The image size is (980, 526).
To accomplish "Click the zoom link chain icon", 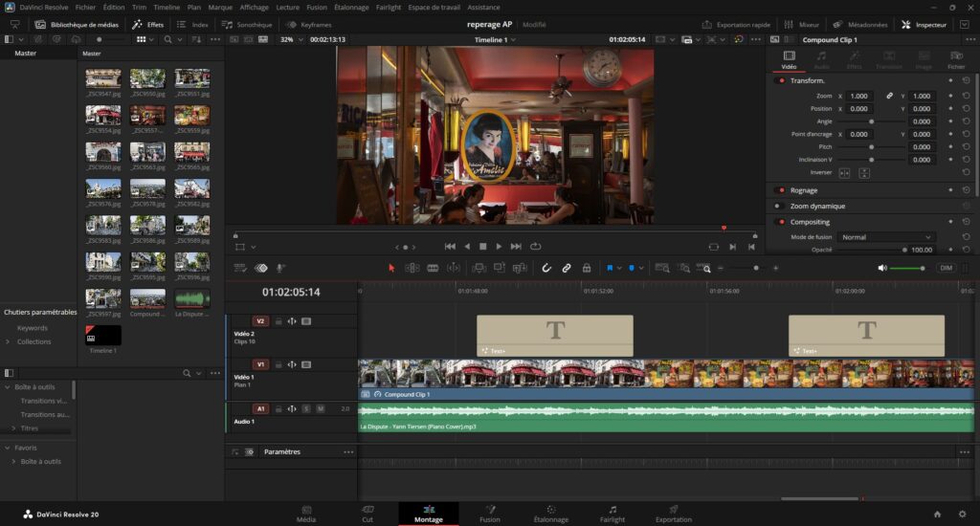I will click(x=889, y=97).
